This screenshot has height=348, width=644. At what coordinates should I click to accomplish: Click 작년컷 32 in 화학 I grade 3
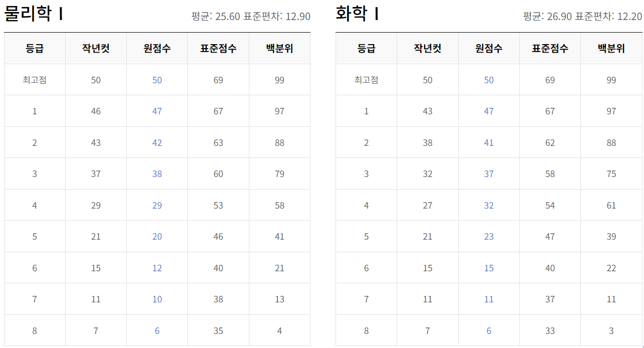[427, 174]
